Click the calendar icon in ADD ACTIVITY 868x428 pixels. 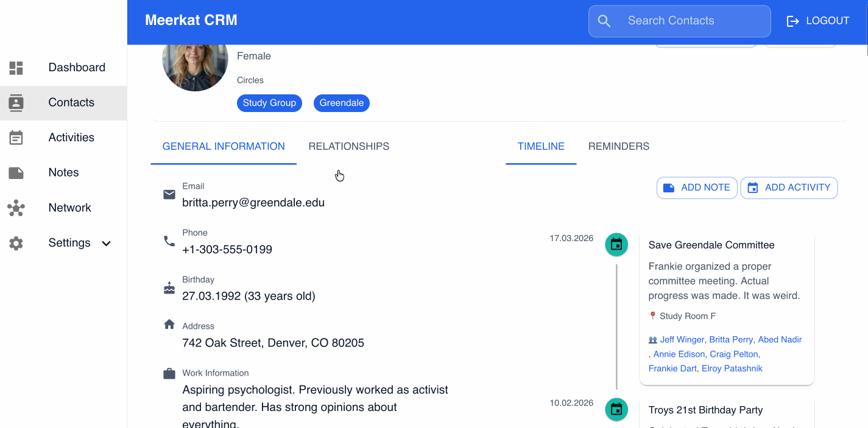click(753, 188)
